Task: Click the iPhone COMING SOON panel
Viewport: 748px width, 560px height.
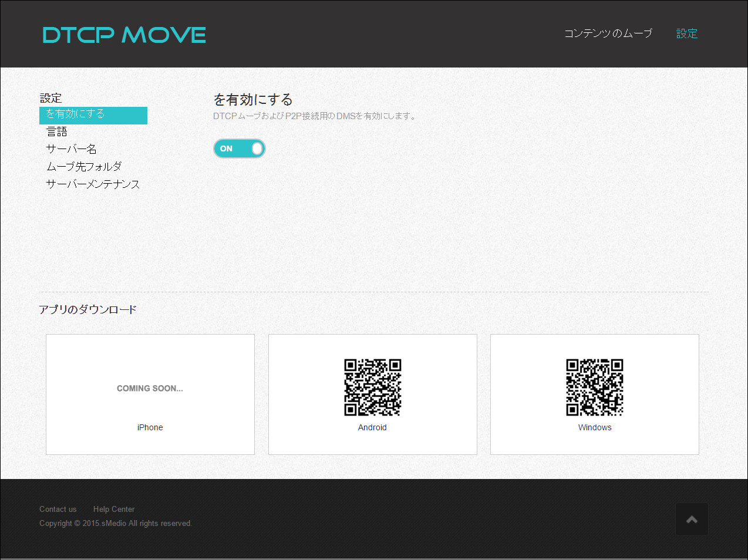Action: pyautogui.click(x=150, y=394)
